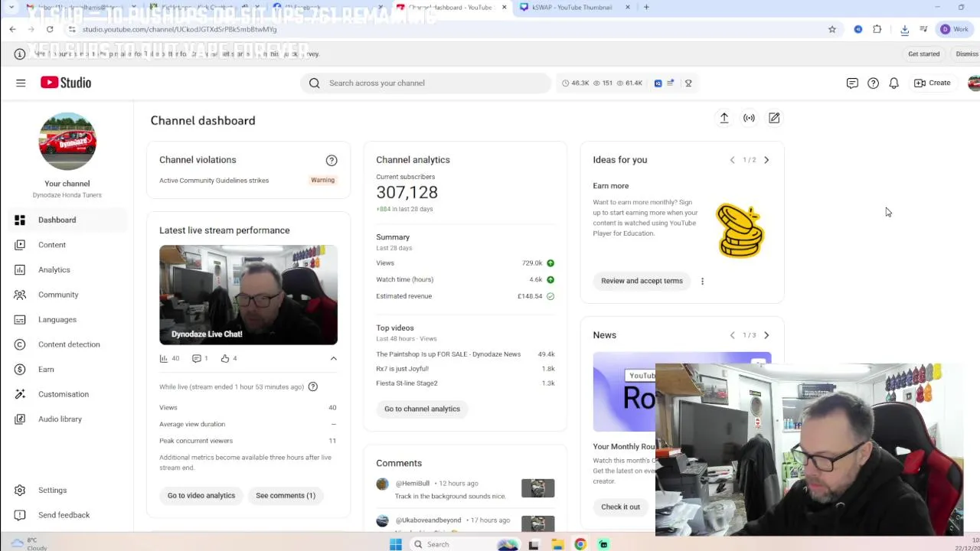
Task: Open Analytics in the sidebar
Action: click(x=67, y=269)
